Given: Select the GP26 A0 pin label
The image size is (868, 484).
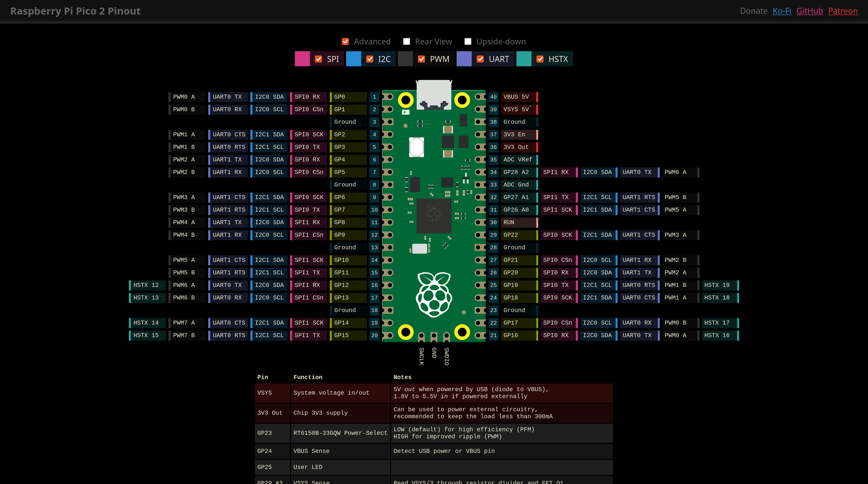Looking at the screenshot, I should (x=519, y=210).
